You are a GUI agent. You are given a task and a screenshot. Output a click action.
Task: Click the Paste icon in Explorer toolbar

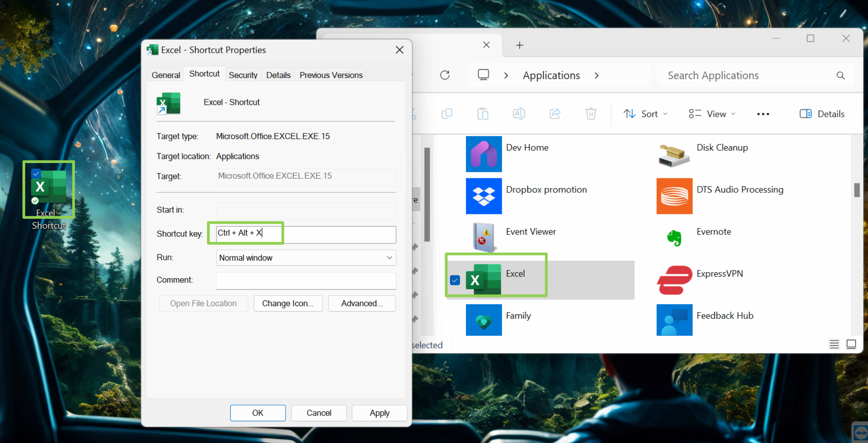pyautogui.click(x=483, y=114)
